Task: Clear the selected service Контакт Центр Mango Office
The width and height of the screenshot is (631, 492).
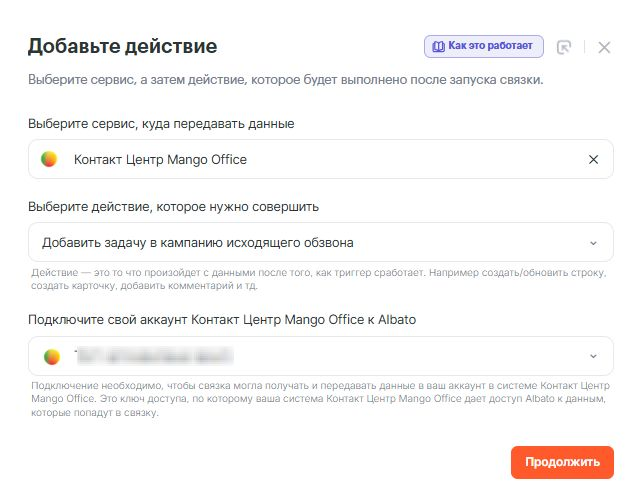Action: pos(593,159)
